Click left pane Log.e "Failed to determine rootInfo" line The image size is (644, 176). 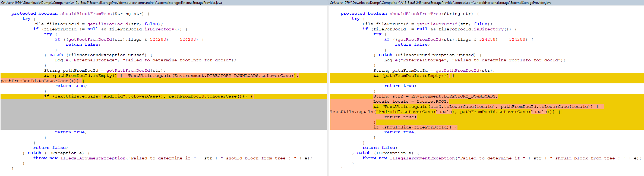(146, 60)
